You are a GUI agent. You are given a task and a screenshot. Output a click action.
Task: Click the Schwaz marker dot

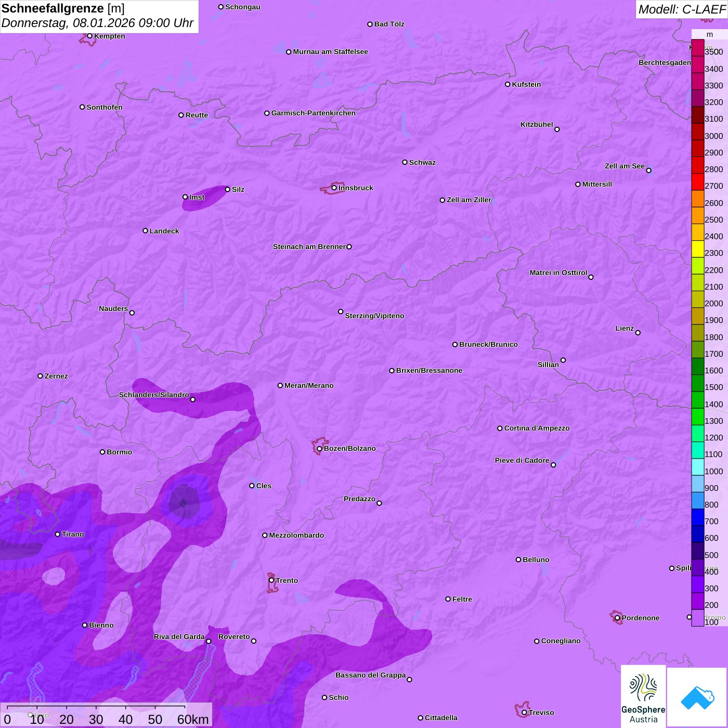pyautogui.click(x=405, y=162)
